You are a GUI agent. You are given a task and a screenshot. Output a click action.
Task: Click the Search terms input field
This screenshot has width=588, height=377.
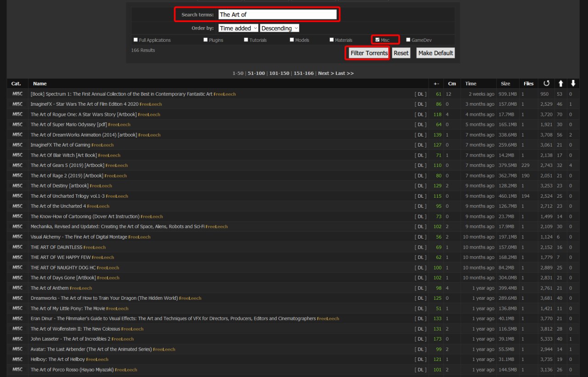tap(277, 15)
